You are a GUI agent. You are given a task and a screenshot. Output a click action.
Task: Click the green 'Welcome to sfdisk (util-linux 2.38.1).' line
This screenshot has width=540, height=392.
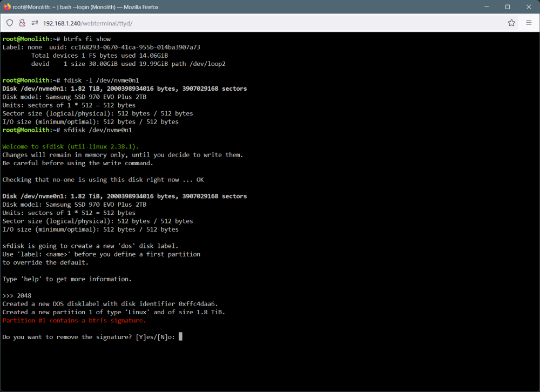(71, 146)
